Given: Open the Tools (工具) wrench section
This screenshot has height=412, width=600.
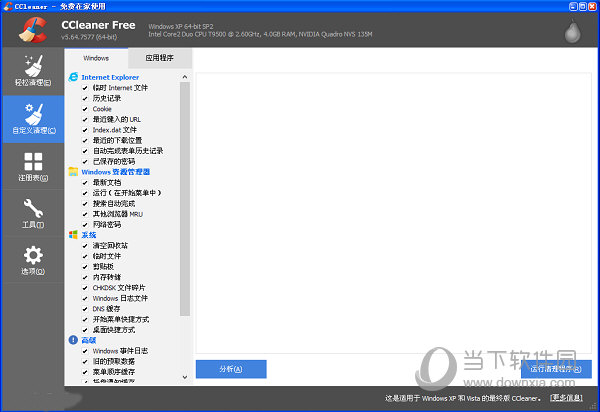Looking at the screenshot, I should [x=33, y=213].
